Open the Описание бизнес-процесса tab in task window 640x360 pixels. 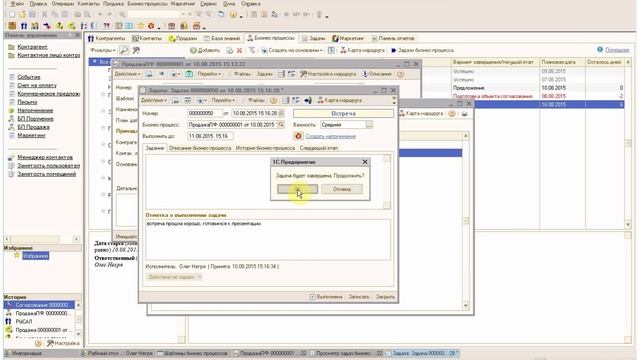[x=200, y=148]
